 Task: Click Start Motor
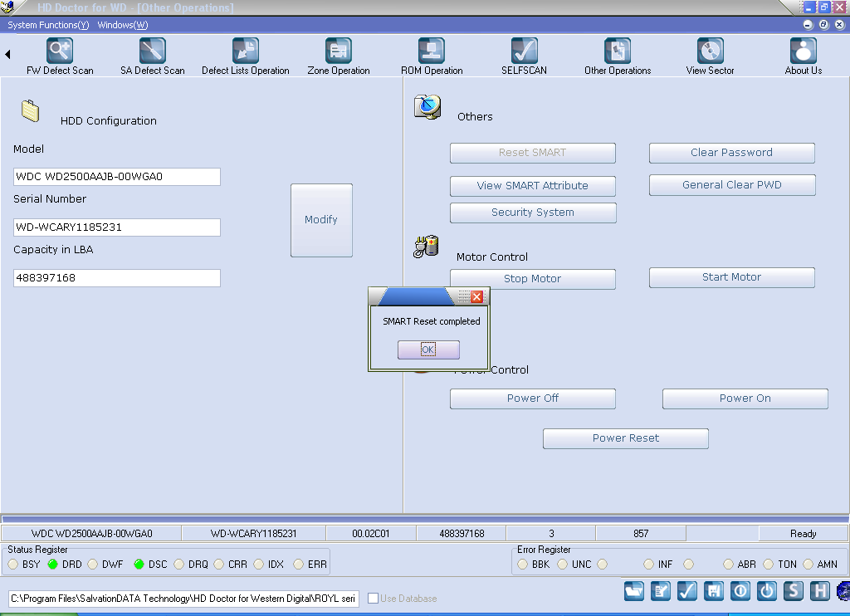pyautogui.click(x=732, y=277)
